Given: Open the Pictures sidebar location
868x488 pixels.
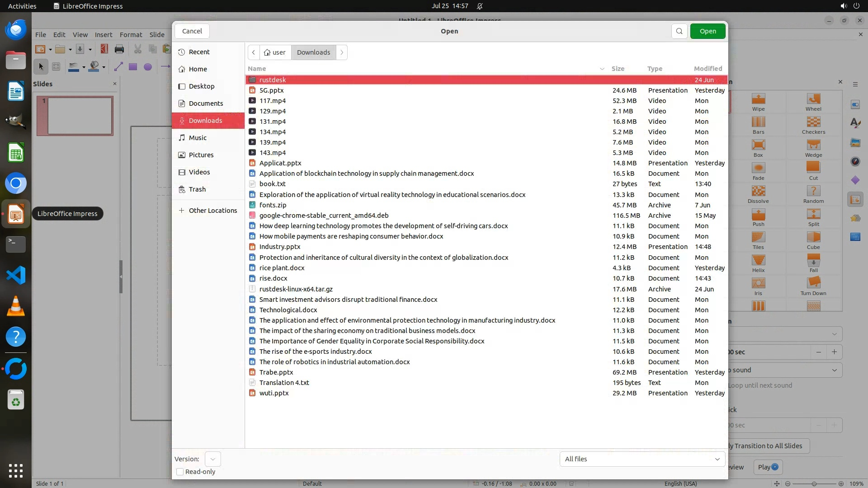Looking at the screenshot, I should click(201, 155).
